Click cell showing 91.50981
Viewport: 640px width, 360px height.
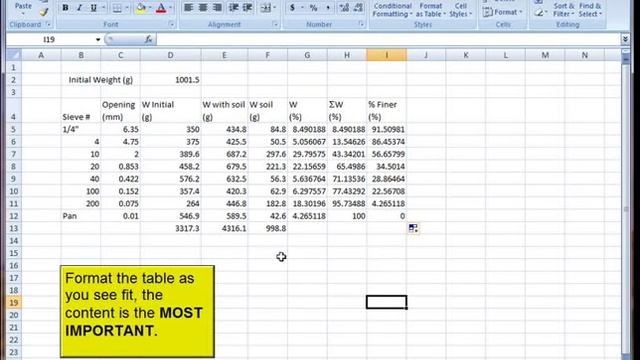(x=387, y=129)
